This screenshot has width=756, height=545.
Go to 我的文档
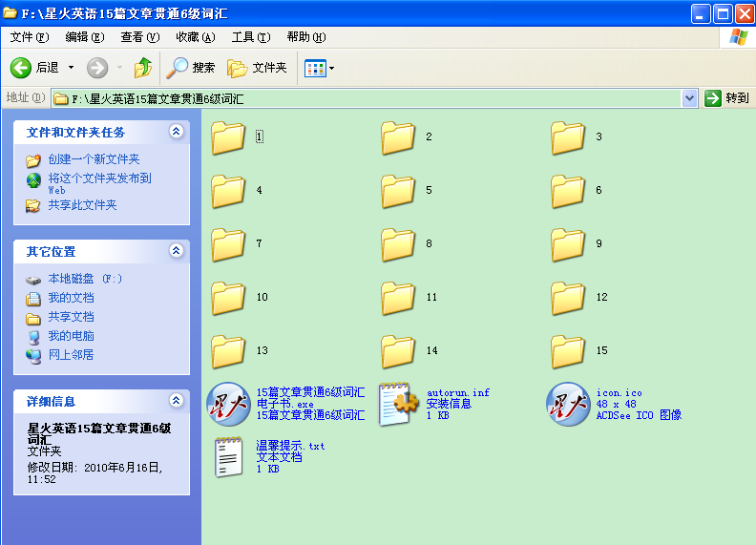(x=71, y=298)
